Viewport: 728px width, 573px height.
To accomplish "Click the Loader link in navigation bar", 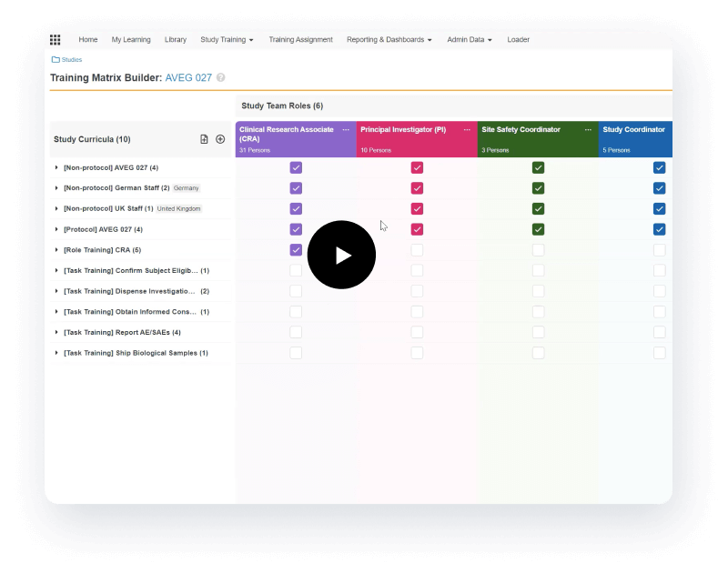I will tap(518, 40).
